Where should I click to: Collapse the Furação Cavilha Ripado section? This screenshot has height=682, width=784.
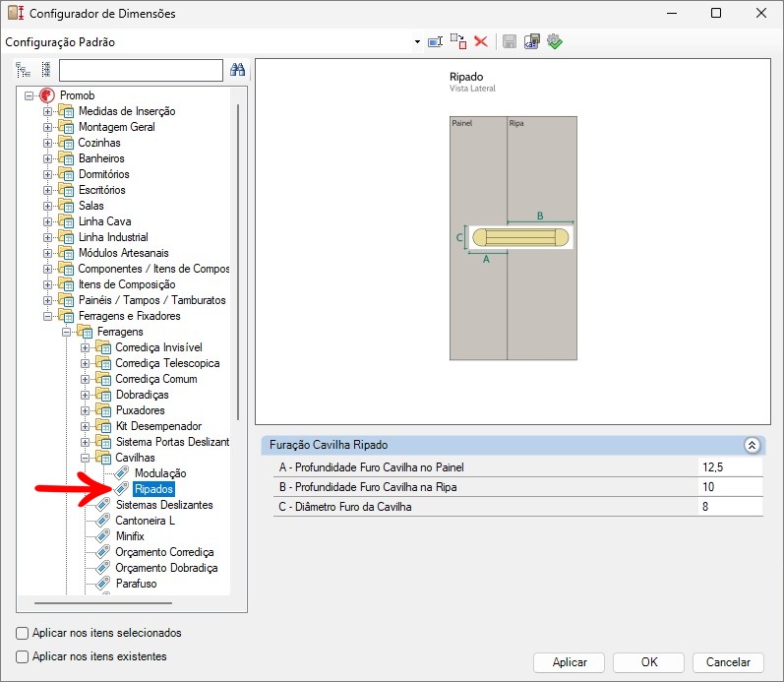click(x=752, y=445)
